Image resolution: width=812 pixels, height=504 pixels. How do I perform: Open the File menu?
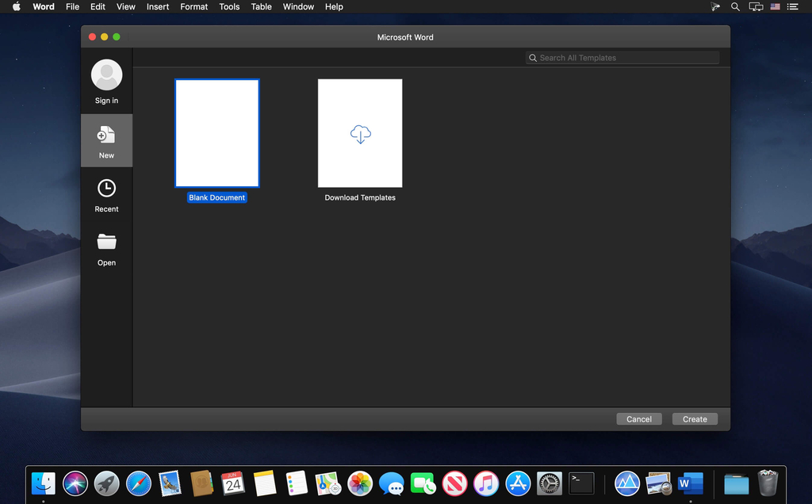click(x=72, y=6)
